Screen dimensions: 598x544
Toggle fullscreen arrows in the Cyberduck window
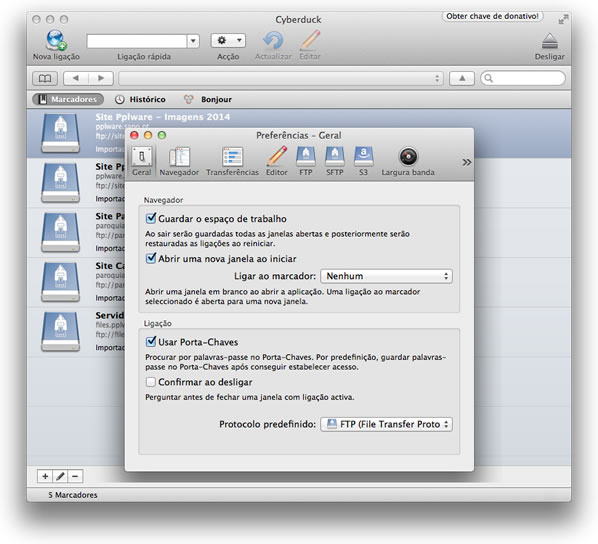pyautogui.click(x=563, y=19)
